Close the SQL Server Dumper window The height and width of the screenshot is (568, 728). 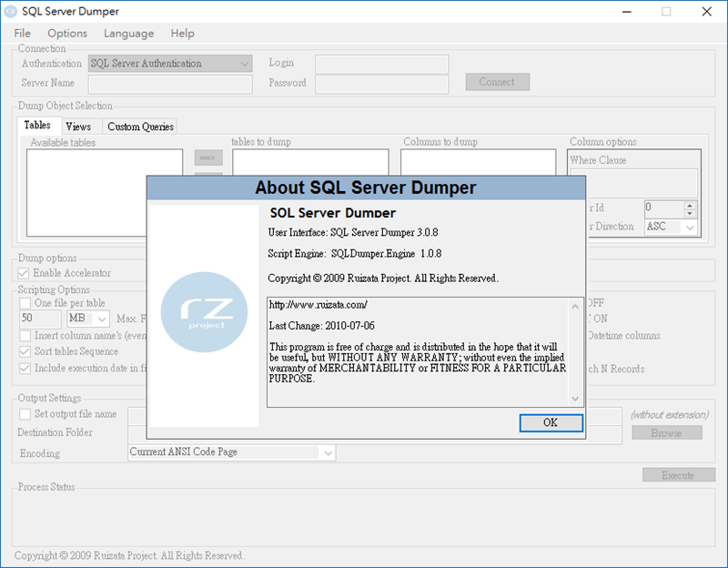[707, 12]
